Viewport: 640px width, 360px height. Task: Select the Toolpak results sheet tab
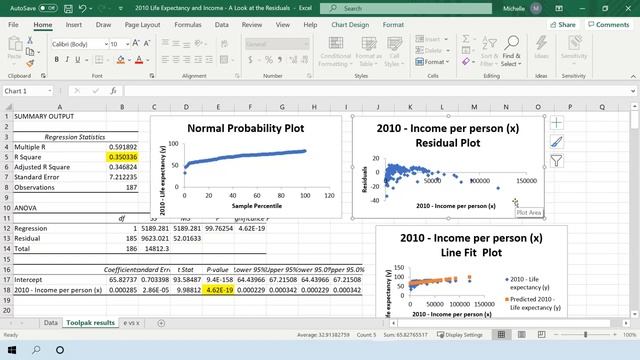click(90, 322)
